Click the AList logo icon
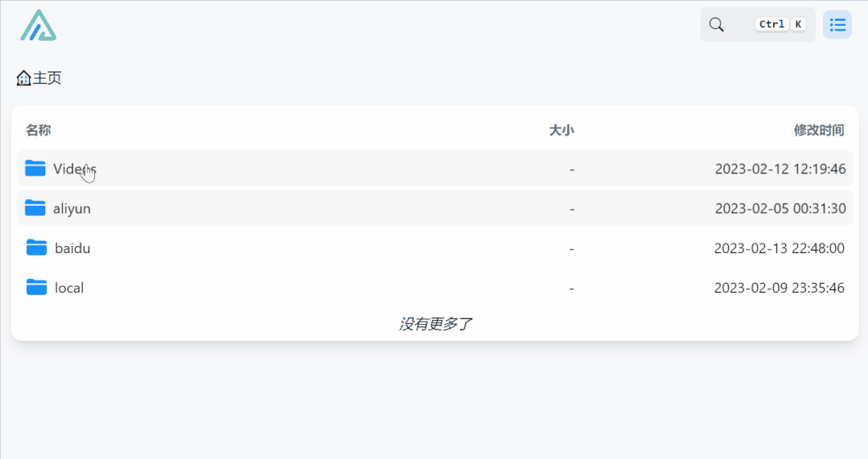868x459 pixels. coord(39,25)
